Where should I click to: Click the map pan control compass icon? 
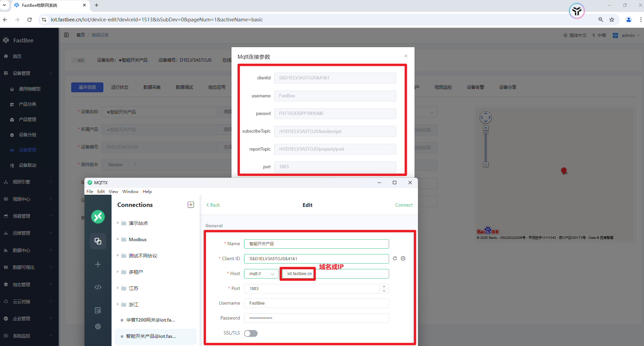click(x=486, y=117)
